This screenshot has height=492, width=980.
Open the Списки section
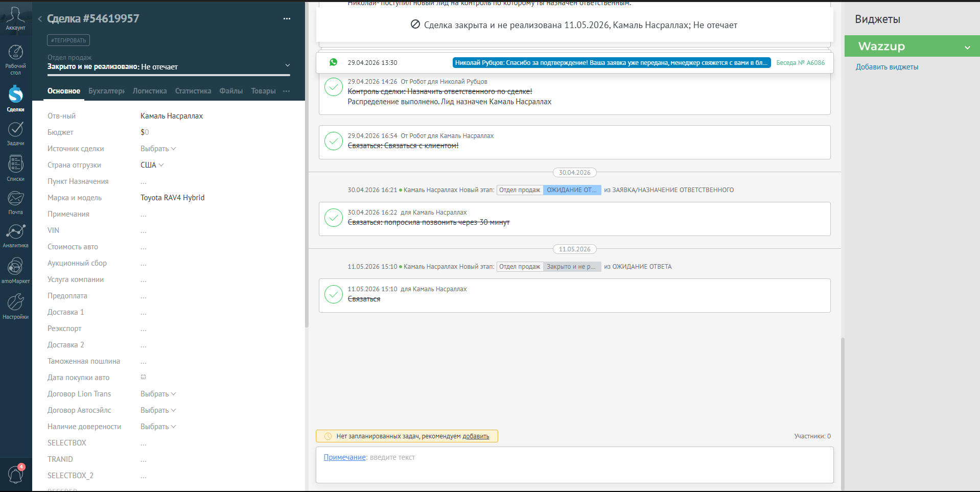tap(15, 168)
